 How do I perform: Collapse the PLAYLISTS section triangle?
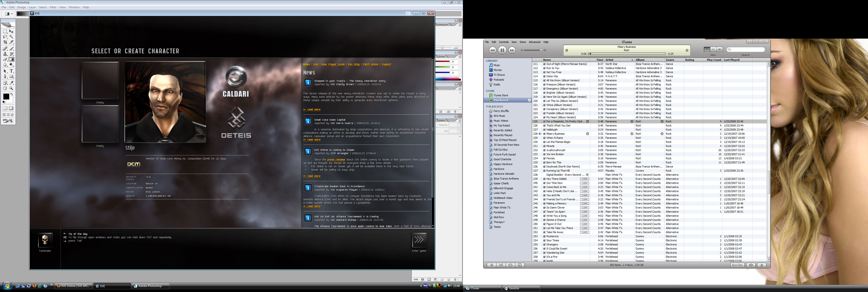point(487,107)
